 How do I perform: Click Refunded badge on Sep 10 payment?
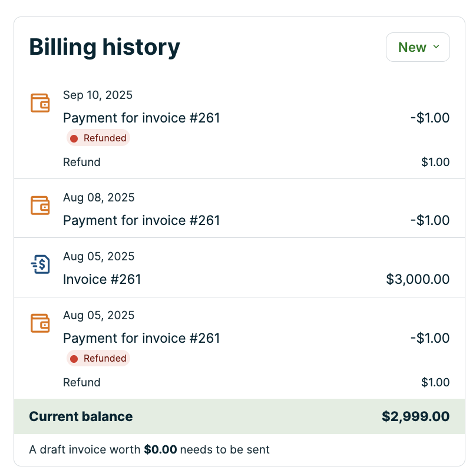(98, 138)
